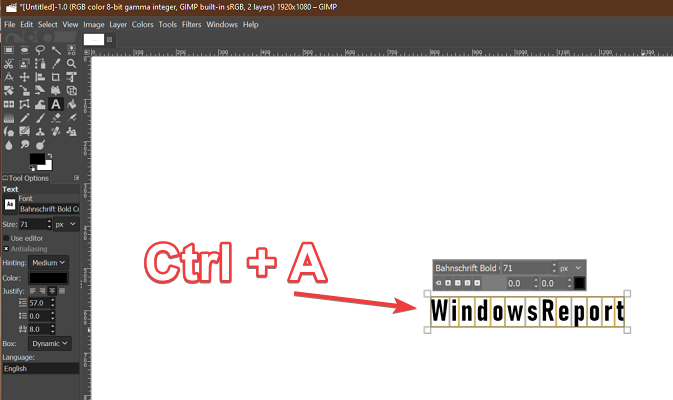This screenshot has width=673, height=400.
Task: Select the Rectangle Select tool
Action: pos(9,50)
